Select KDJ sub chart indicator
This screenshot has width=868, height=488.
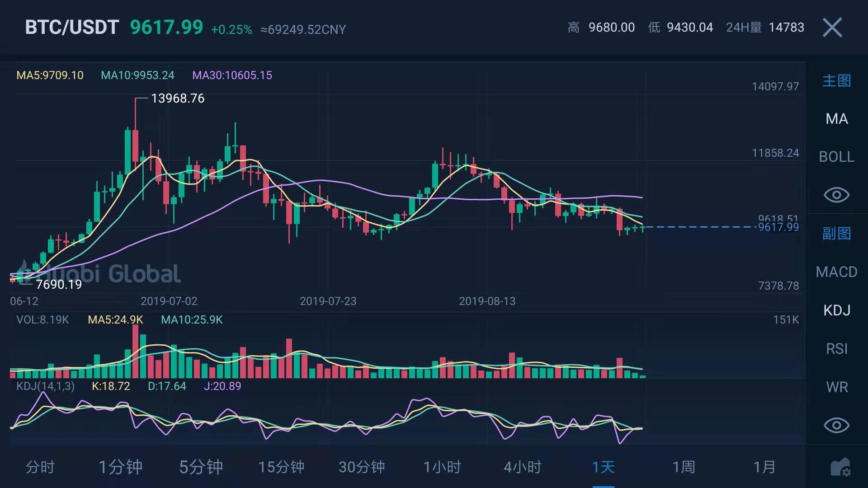[836, 310]
